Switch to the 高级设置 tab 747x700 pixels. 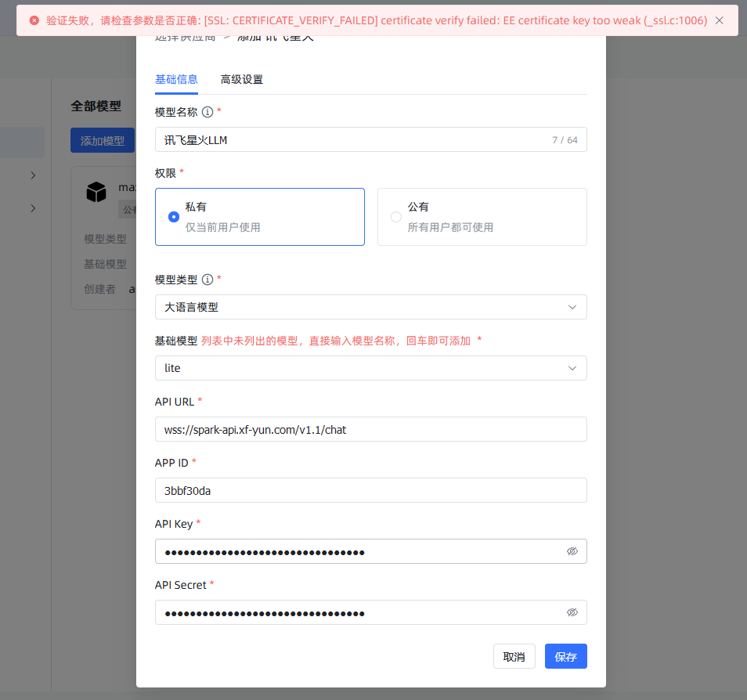[x=241, y=80]
